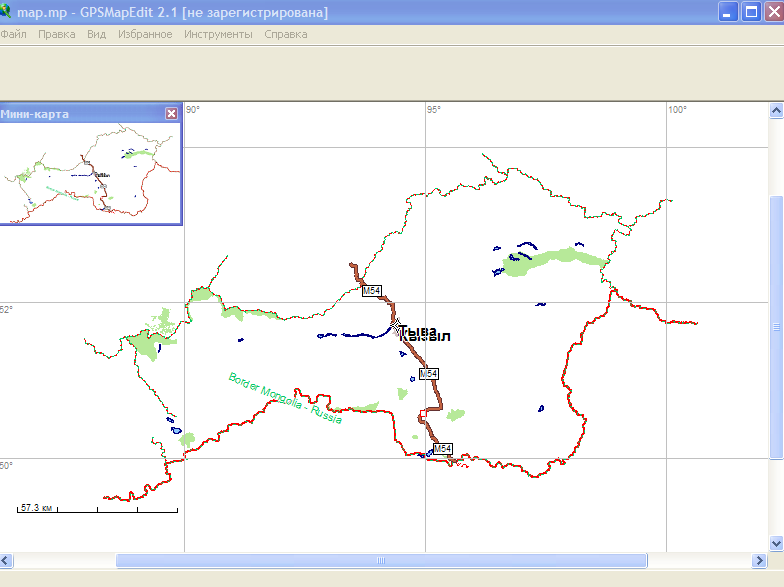This screenshot has width=784, height=587.
Task: Select the northernmost M54 road sign
Action: (x=371, y=291)
